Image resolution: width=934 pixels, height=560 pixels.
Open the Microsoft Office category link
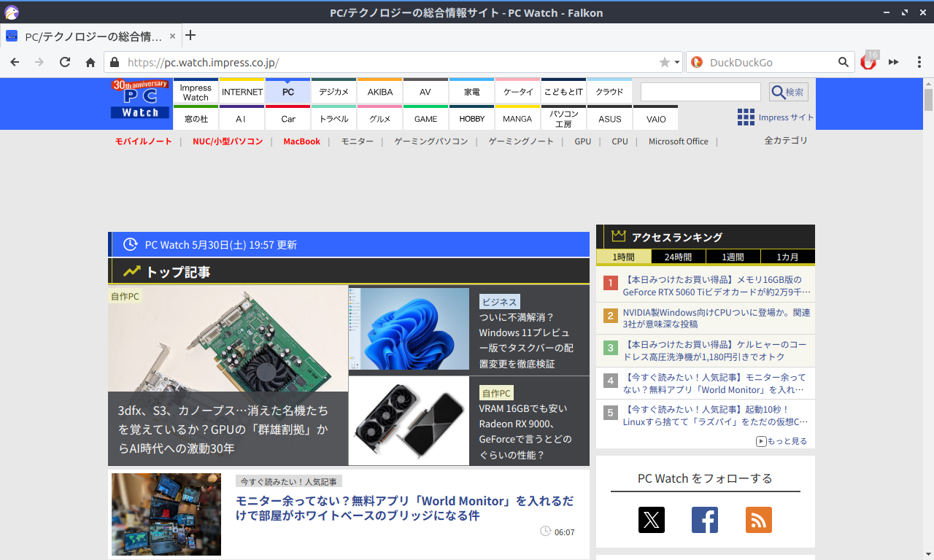[679, 141]
